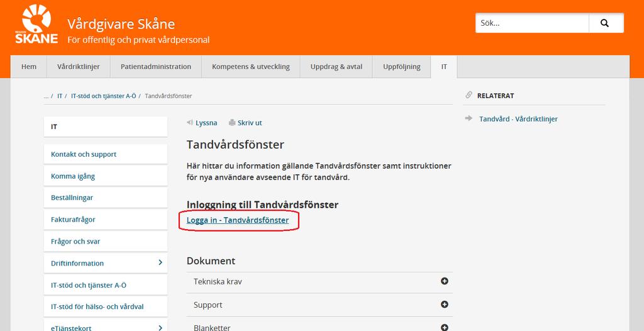Select the IT tab

(x=444, y=67)
